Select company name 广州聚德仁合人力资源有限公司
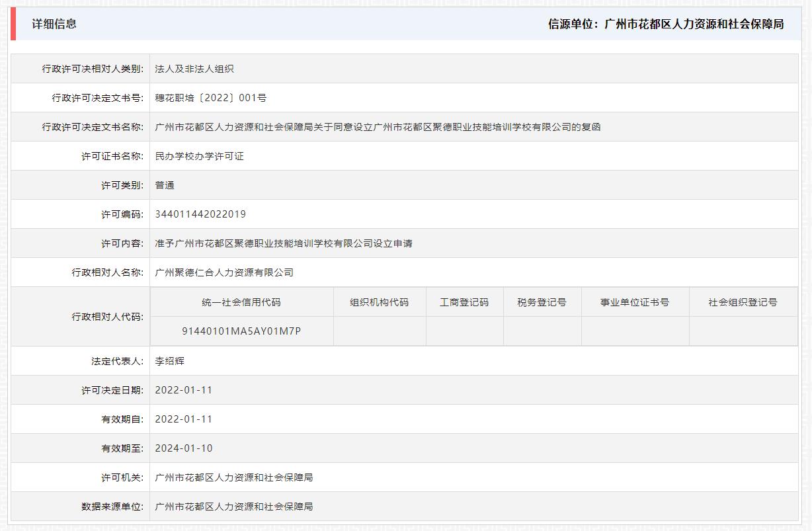Viewport: 812px width, 531px height. pos(224,272)
